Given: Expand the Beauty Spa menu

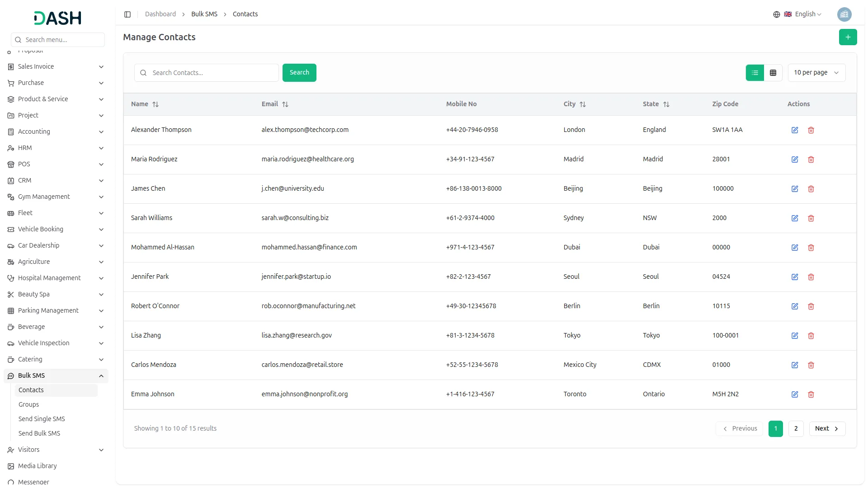Looking at the screenshot, I should [56, 295].
